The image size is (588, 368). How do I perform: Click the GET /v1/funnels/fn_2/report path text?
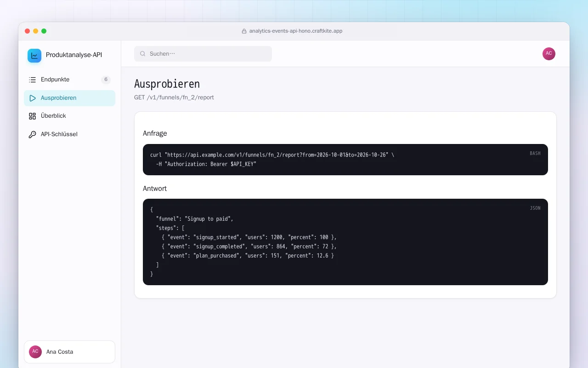(174, 98)
